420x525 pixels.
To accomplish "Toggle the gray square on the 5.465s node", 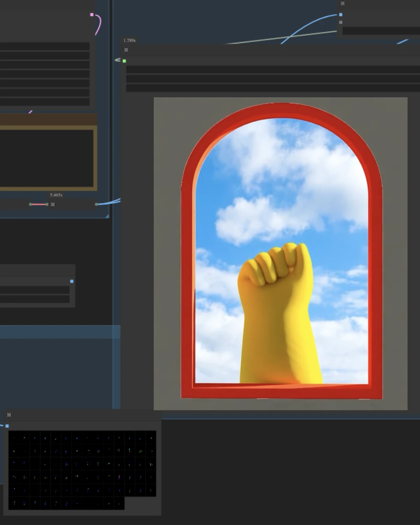I will click(53, 204).
